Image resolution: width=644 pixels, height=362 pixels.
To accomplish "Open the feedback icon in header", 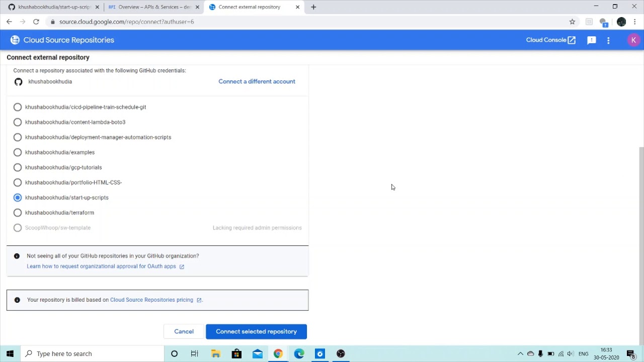I will [x=592, y=40].
